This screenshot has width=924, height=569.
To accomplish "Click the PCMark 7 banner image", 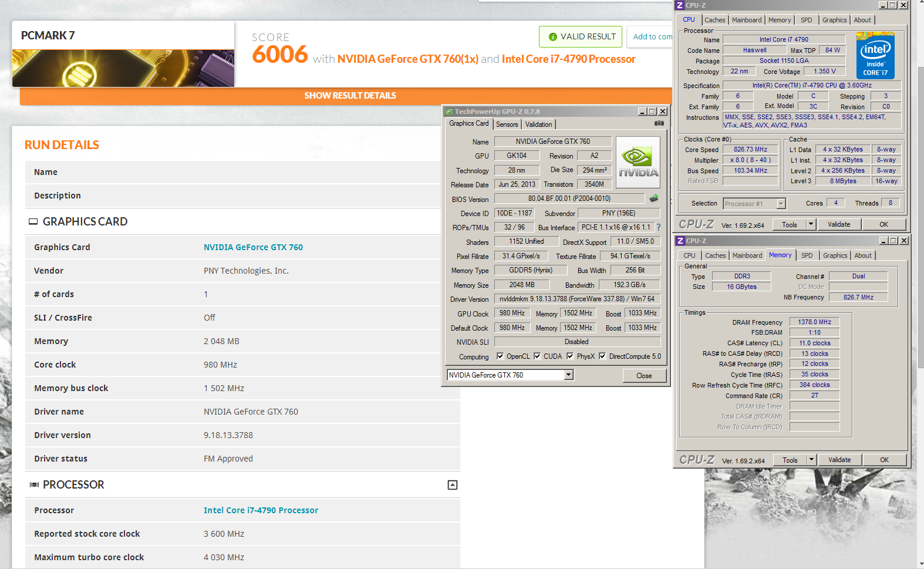I will [123, 68].
